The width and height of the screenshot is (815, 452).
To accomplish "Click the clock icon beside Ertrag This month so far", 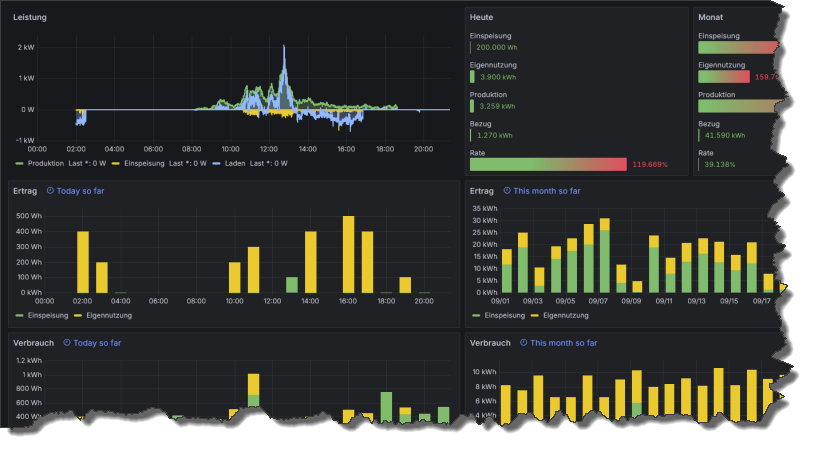I will 507,190.
